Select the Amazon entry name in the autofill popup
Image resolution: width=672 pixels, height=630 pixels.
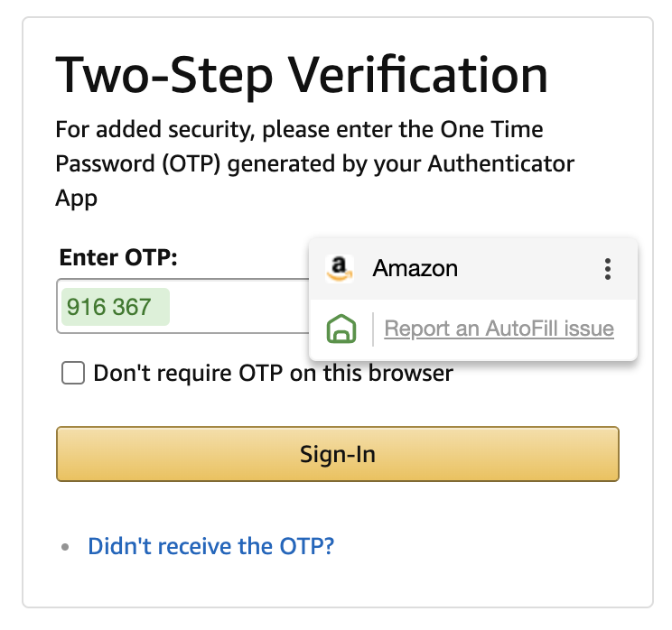(415, 268)
